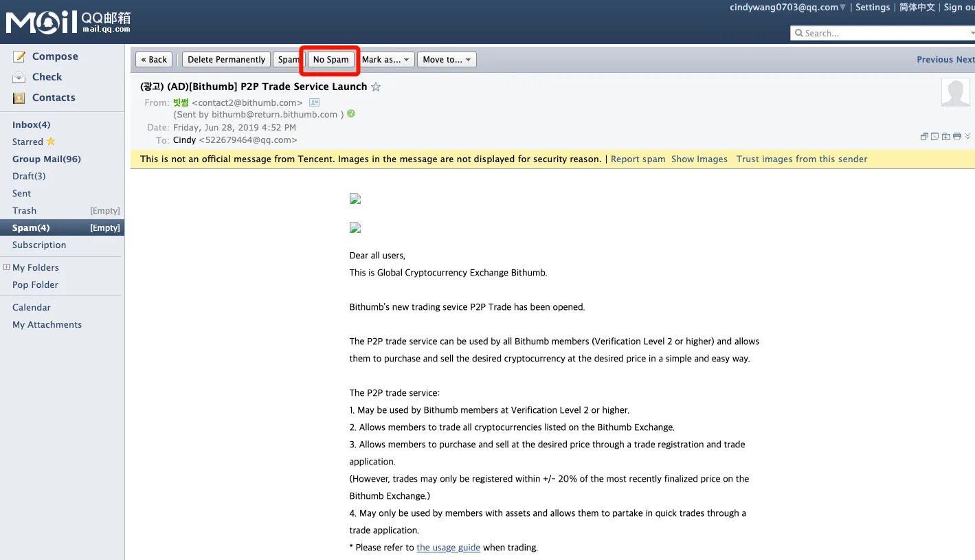This screenshot has height=560, width=975.
Task: Click recipient address 522679464@qq.com
Action: (x=248, y=139)
